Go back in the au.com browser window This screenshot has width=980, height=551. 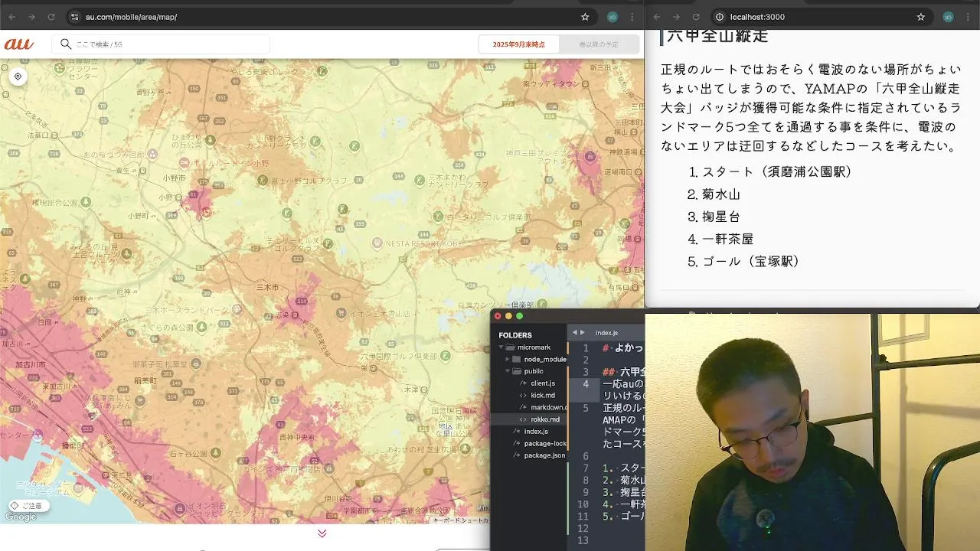pyautogui.click(x=12, y=17)
